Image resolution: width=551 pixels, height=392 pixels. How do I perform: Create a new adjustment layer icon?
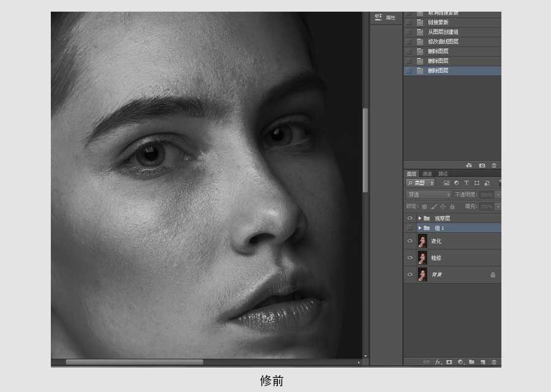click(460, 362)
